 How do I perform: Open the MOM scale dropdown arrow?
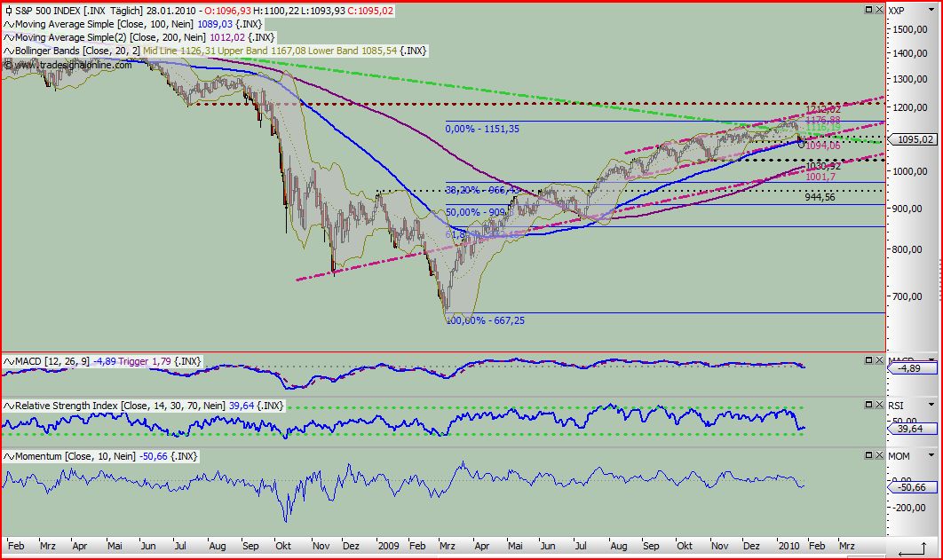point(931,455)
